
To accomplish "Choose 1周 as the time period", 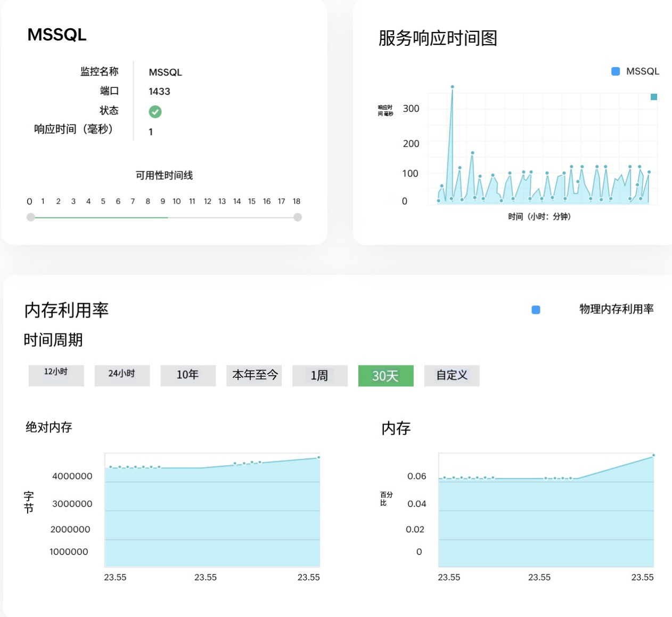I will pos(319,376).
